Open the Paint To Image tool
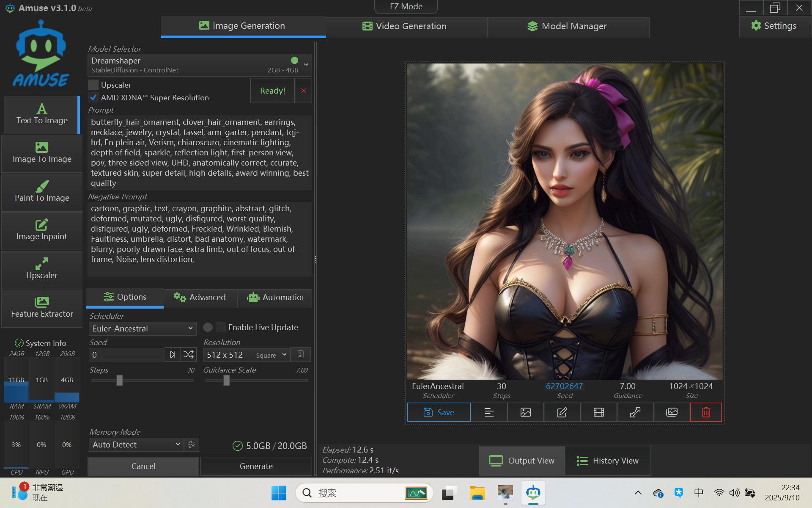This screenshot has width=812, height=508. 42,192
